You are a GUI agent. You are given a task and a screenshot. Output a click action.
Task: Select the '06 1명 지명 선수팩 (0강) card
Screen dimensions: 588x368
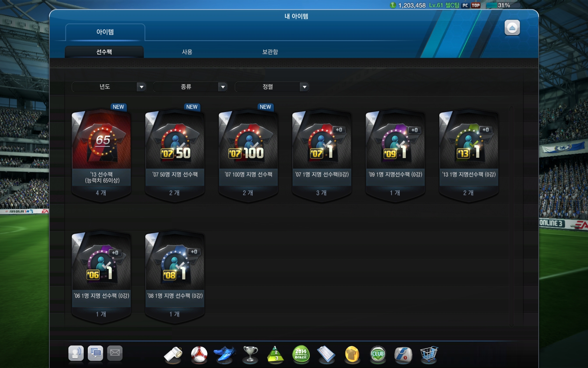pos(101,276)
